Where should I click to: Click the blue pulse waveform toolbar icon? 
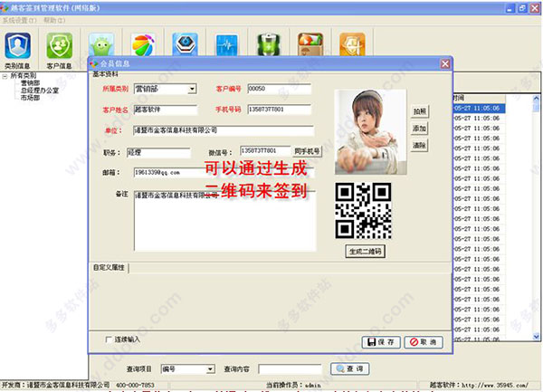pyautogui.click(x=227, y=44)
